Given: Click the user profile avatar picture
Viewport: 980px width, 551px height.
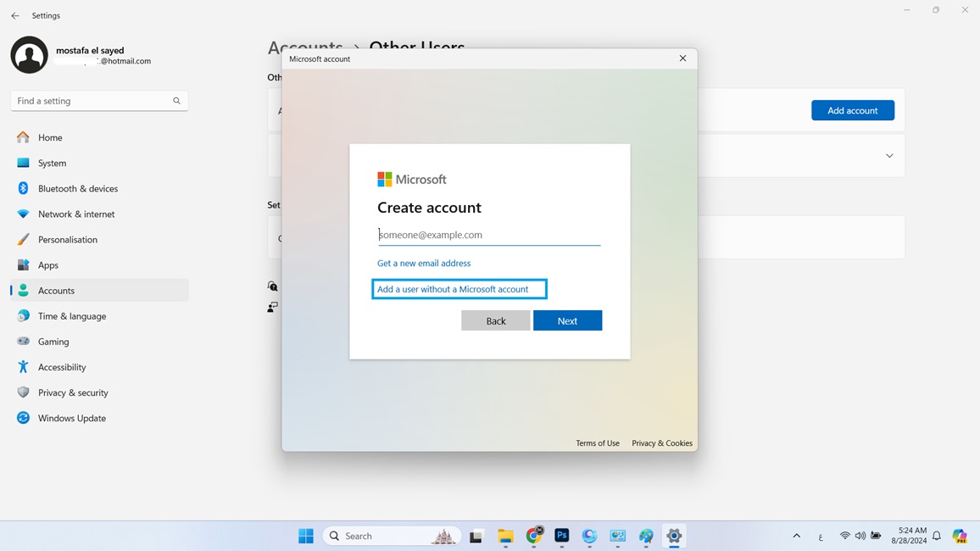Looking at the screenshot, I should [29, 55].
